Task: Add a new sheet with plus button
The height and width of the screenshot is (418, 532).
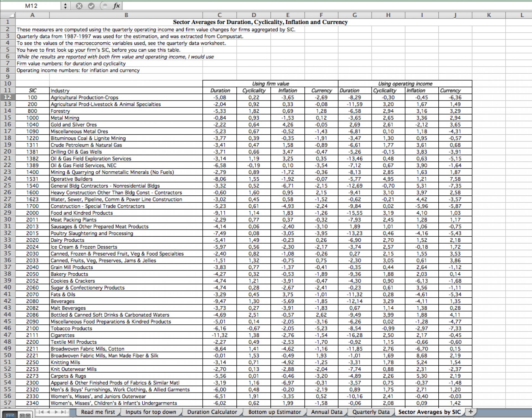Action: click(470, 412)
